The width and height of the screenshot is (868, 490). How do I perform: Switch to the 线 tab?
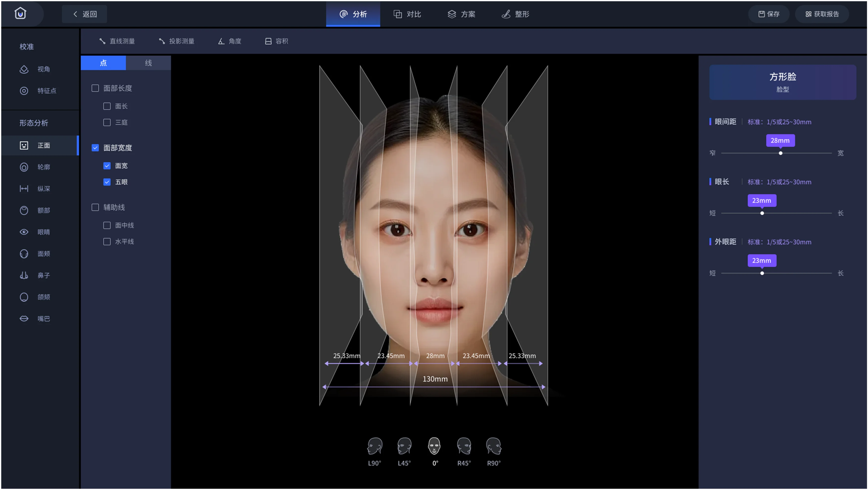tap(148, 63)
